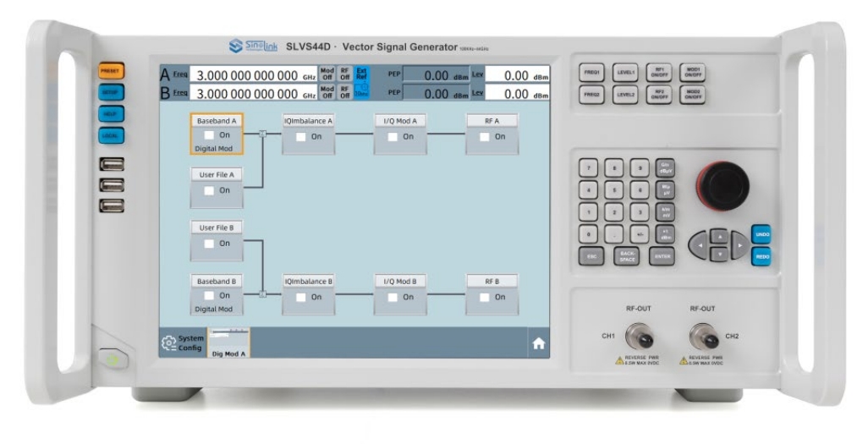Screen dimensions: 868x444
Task: Select the channel A Lev field
Action: click(x=518, y=74)
